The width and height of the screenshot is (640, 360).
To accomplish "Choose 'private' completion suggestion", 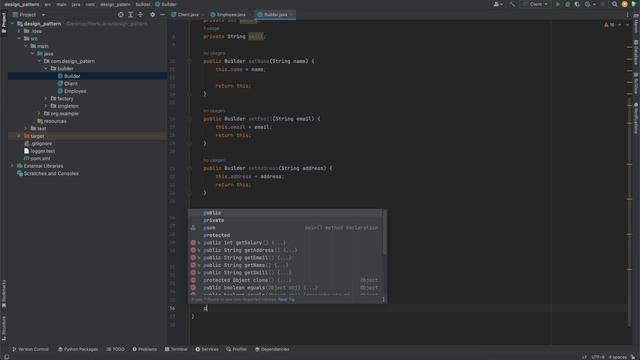I will (286, 220).
